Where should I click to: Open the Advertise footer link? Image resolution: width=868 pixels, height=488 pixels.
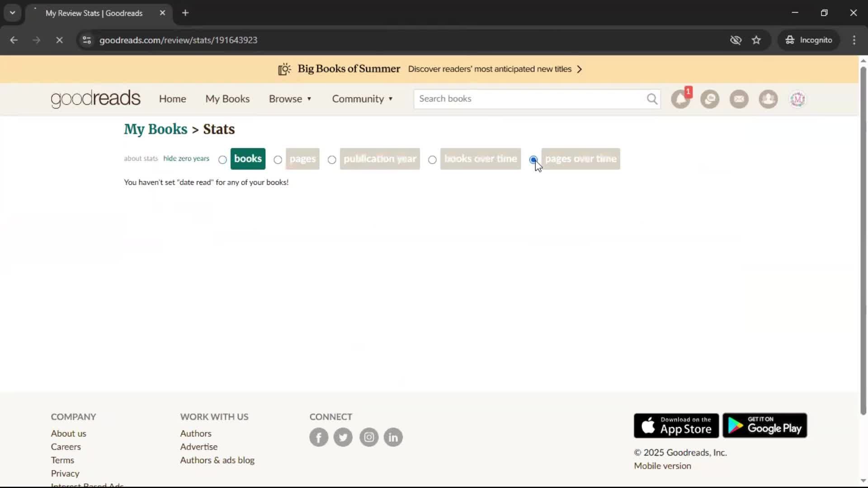pyautogui.click(x=199, y=447)
